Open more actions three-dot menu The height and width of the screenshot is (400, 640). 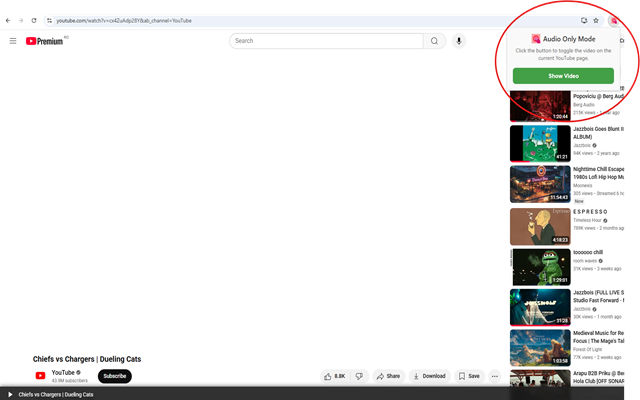495,376
